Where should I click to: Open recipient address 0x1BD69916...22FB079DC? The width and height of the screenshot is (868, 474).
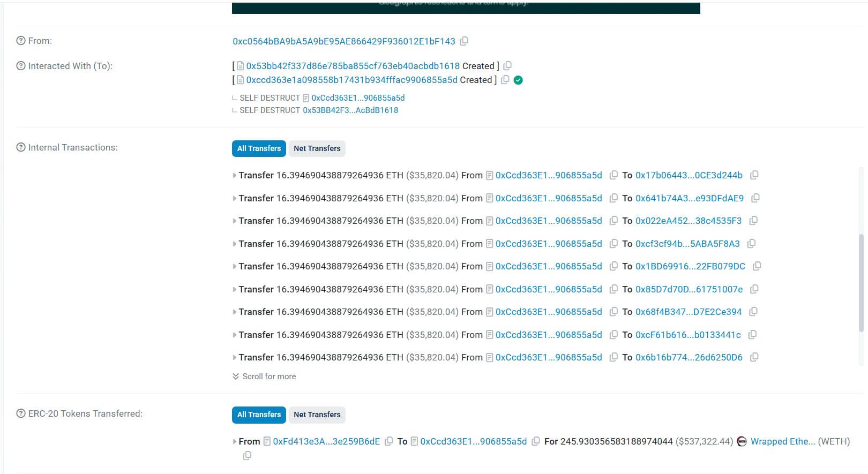pyautogui.click(x=690, y=266)
